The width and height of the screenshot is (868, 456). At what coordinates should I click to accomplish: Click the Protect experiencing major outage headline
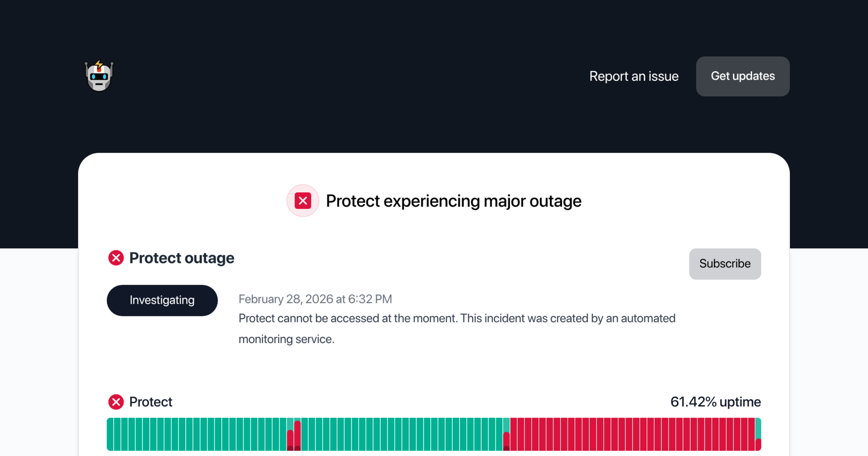coord(454,201)
